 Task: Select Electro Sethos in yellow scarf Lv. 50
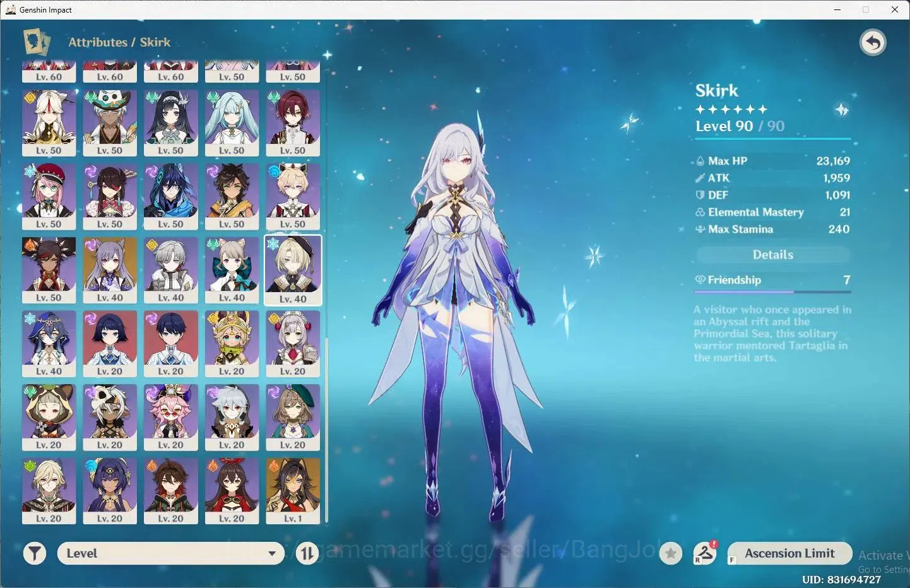click(x=232, y=197)
